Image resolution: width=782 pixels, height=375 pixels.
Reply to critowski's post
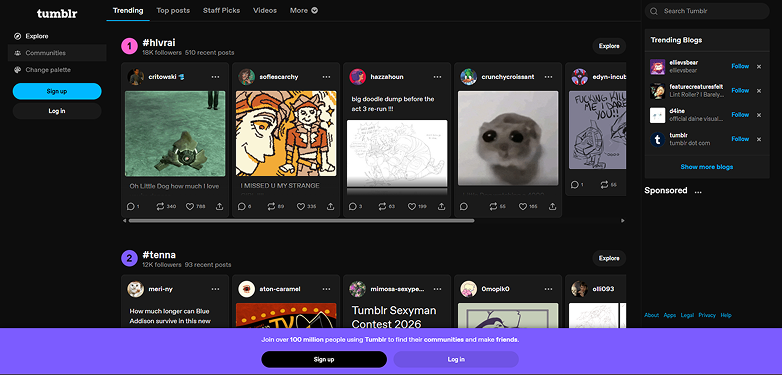coord(131,206)
